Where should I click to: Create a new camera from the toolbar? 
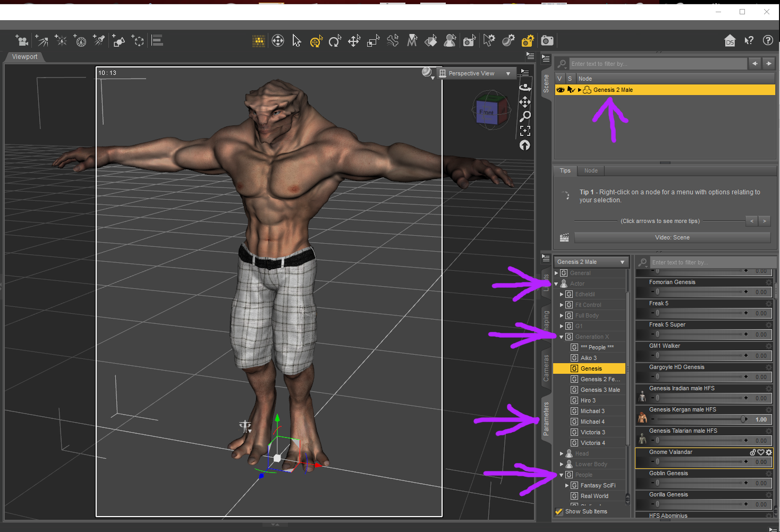pyautogui.click(x=22, y=41)
